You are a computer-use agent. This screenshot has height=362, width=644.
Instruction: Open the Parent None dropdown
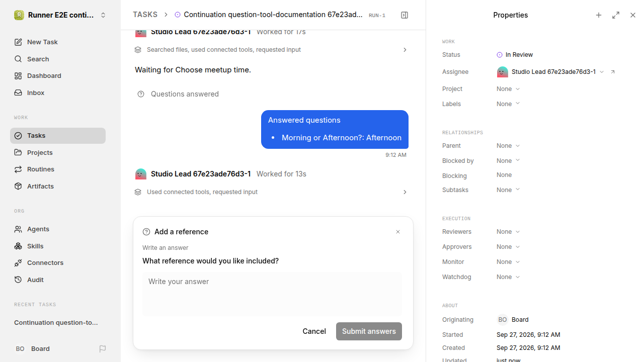(508, 146)
